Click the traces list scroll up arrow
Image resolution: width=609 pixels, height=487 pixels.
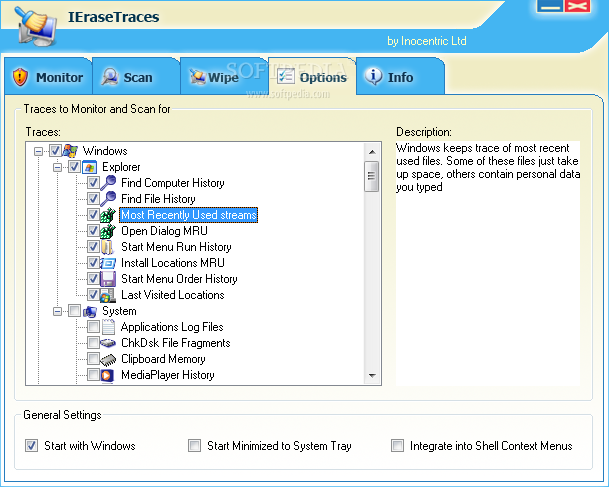(372, 152)
